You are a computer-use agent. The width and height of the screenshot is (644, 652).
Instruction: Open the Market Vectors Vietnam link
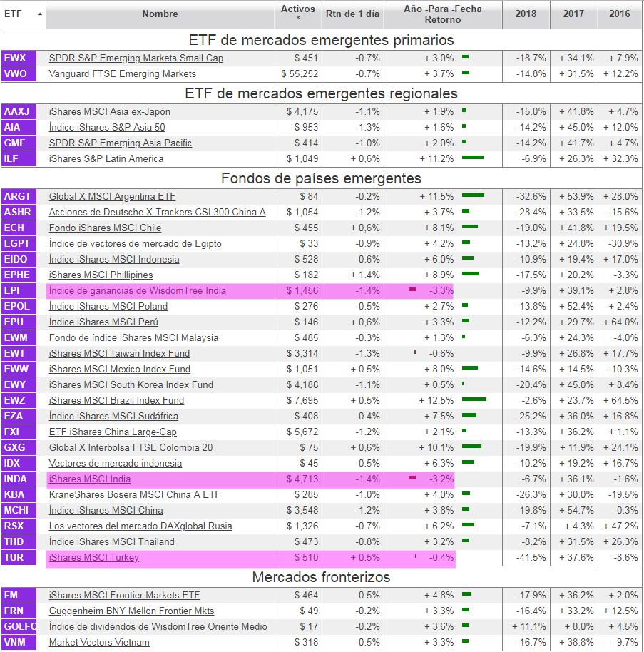click(100, 642)
